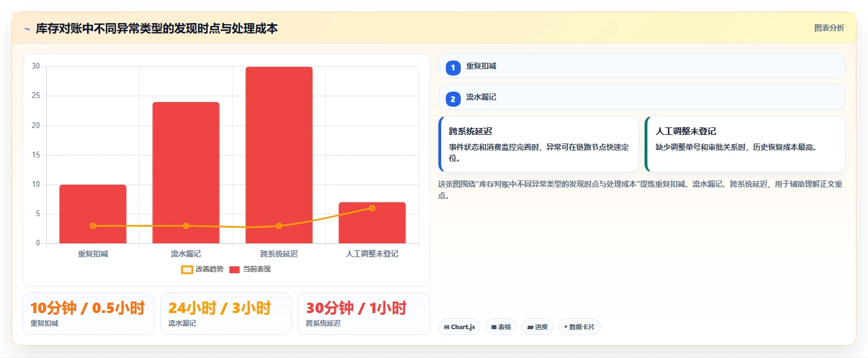Select list item 重复扣减
This screenshot has width=868, height=358.
[x=642, y=66]
